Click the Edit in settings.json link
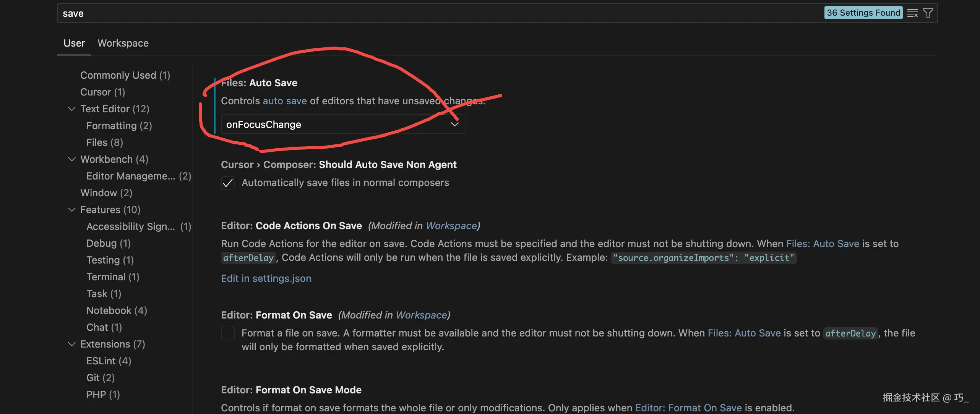The width and height of the screenshot is (980, 414). (x=266, y=278)
